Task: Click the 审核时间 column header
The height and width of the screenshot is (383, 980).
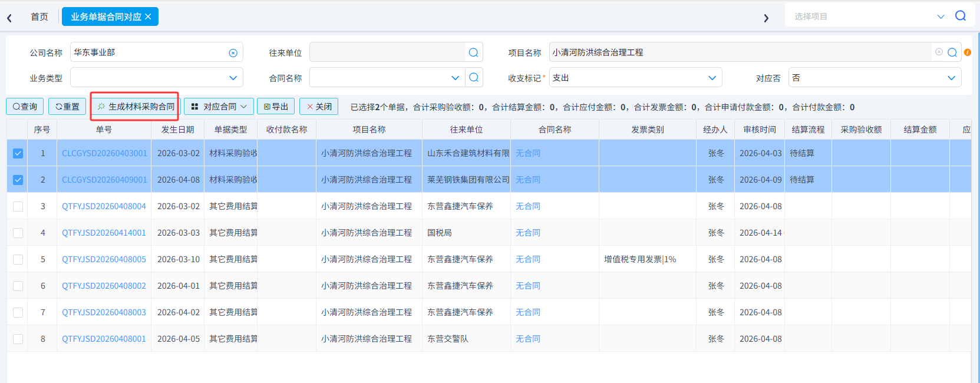Action: pos(760,130)
